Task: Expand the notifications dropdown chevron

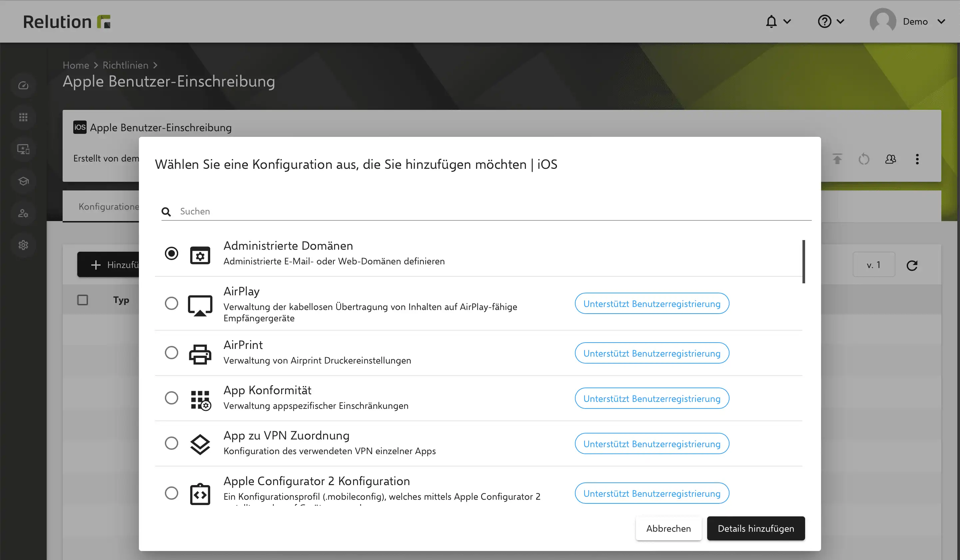Action: tap(787, 21)
